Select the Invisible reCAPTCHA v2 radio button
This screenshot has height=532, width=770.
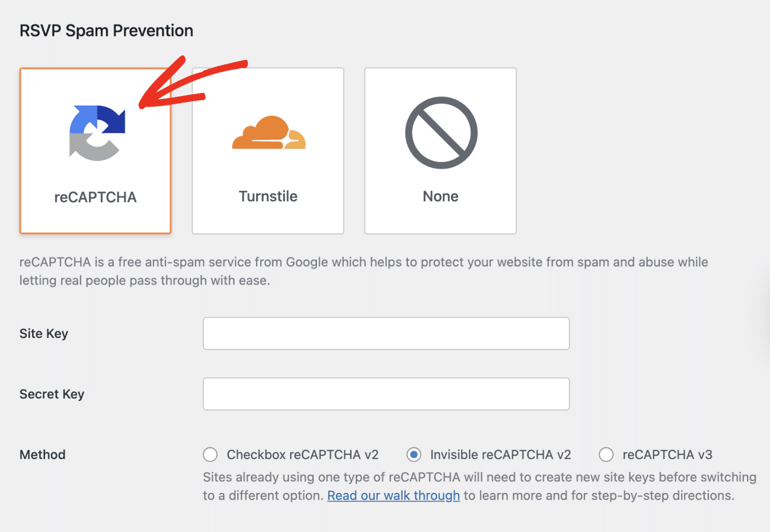coord(414,454)
